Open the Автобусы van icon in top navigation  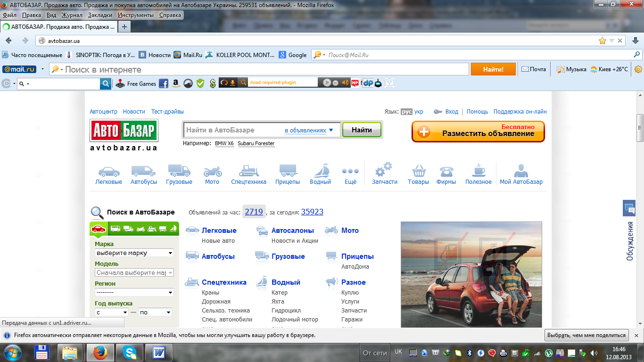tap(143, 171)
